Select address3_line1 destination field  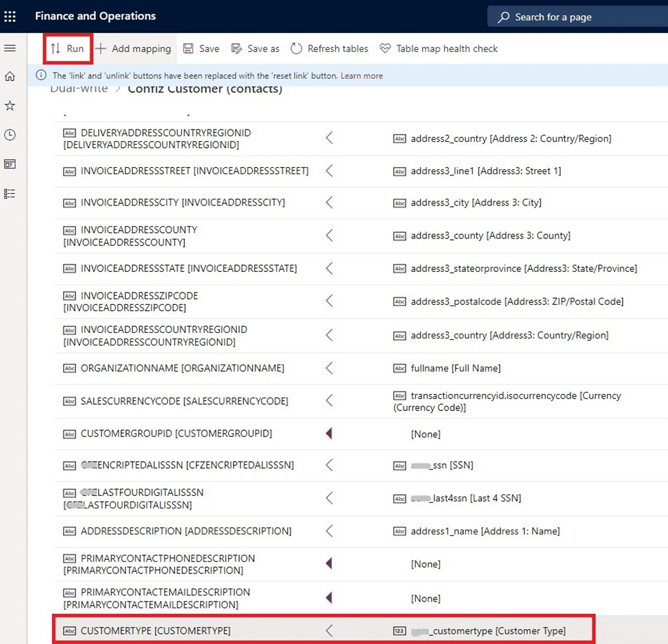(x=477, y=171)
